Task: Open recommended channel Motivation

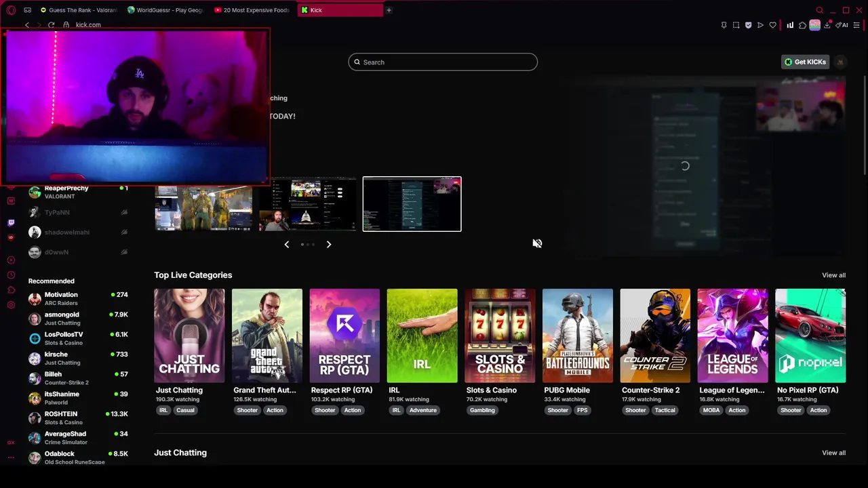Action: tap(78, 299)
